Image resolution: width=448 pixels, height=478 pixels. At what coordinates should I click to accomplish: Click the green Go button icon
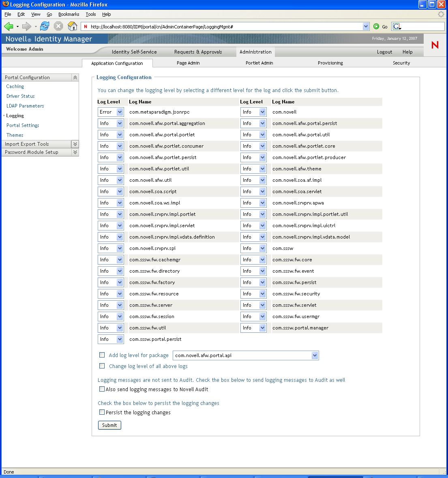[x=376, y=26]
